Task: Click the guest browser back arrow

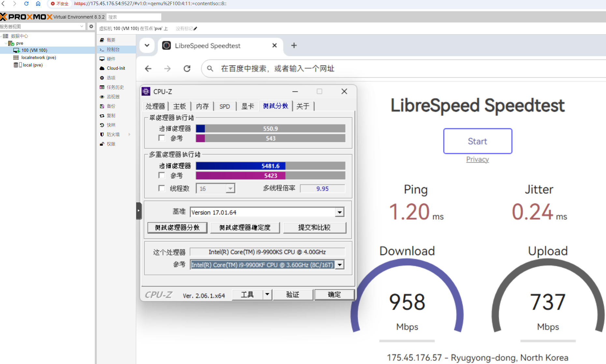Action: (148, 69)
